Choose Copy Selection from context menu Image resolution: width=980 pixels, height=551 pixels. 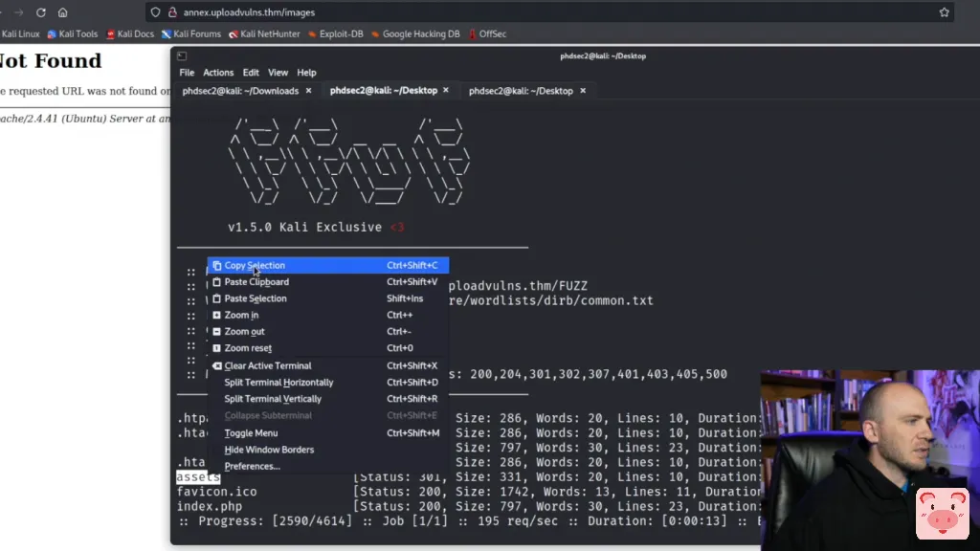[x=328, y=266]
